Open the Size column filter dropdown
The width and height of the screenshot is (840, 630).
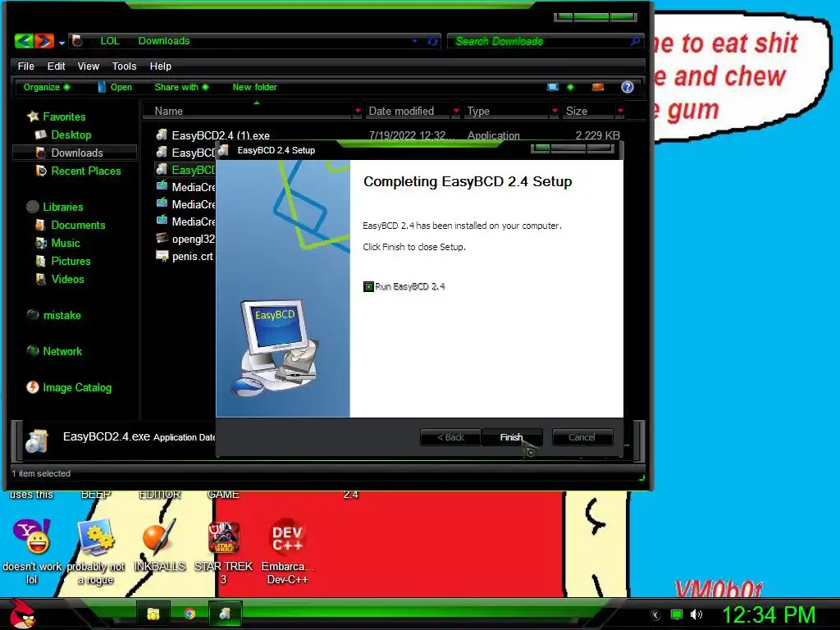(620, 111)
